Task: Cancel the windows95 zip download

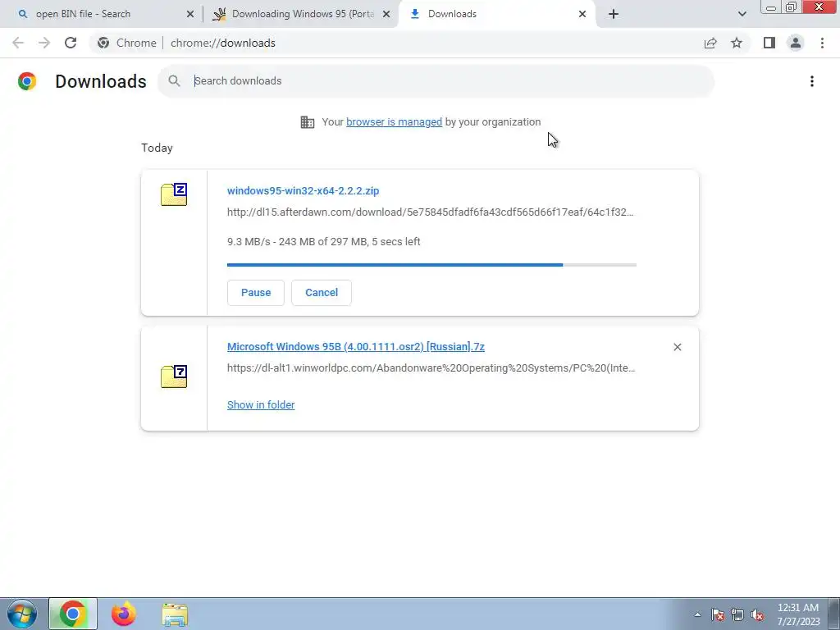Action: click(x=322, y=293)
